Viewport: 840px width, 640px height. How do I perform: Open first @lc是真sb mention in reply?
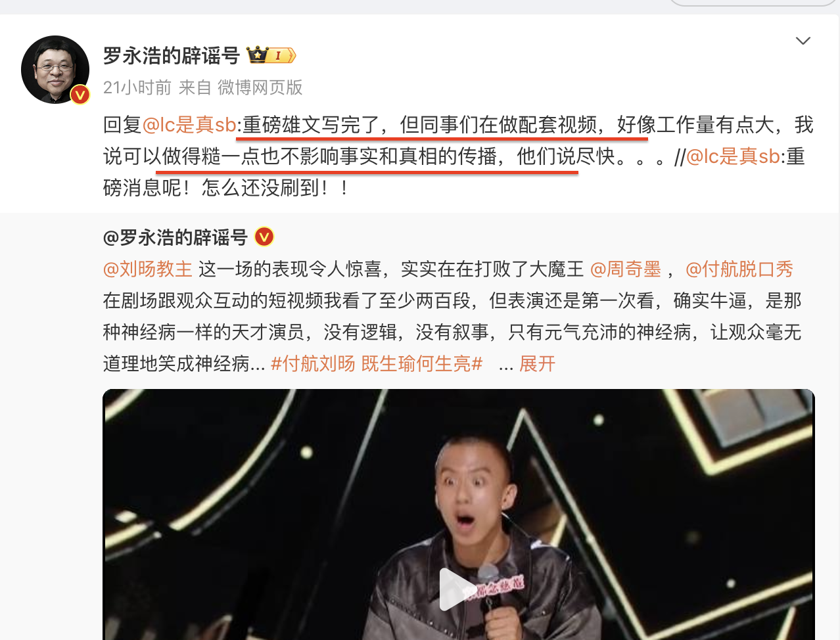[189, 125]
